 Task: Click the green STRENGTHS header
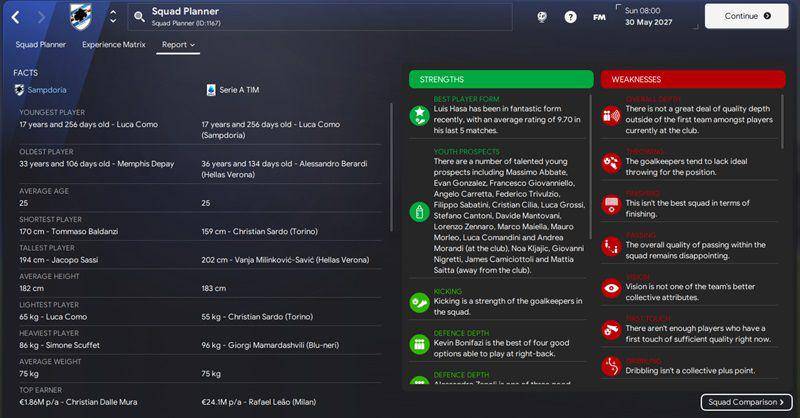coord(501,79)
